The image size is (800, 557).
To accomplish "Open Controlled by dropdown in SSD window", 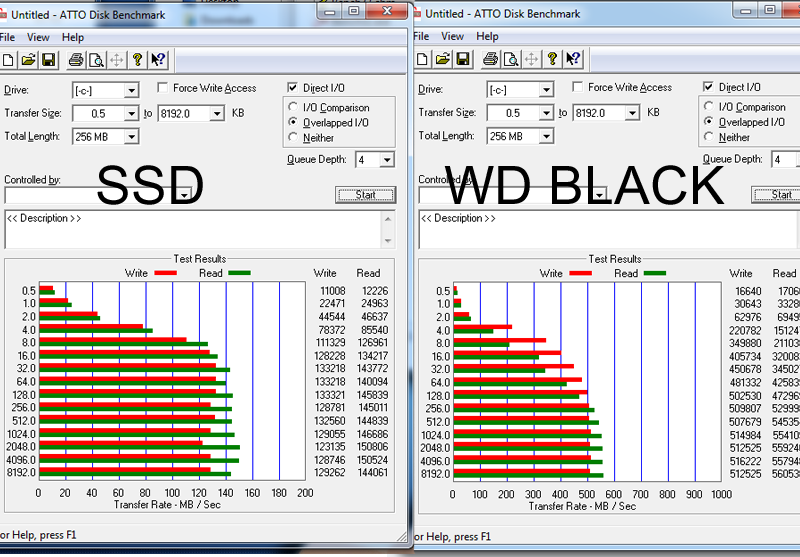I will pyautogui.click(x=184, y=195).
